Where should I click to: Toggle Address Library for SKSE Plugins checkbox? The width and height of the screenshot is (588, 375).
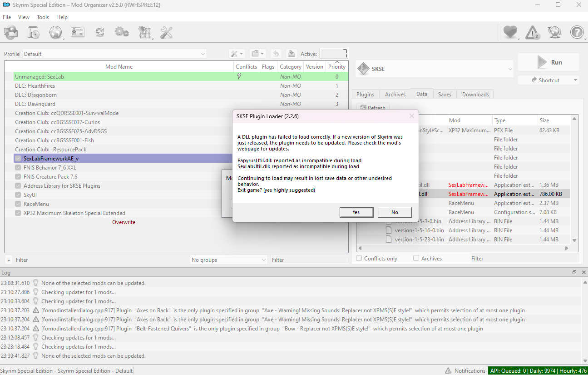[18, 185]
